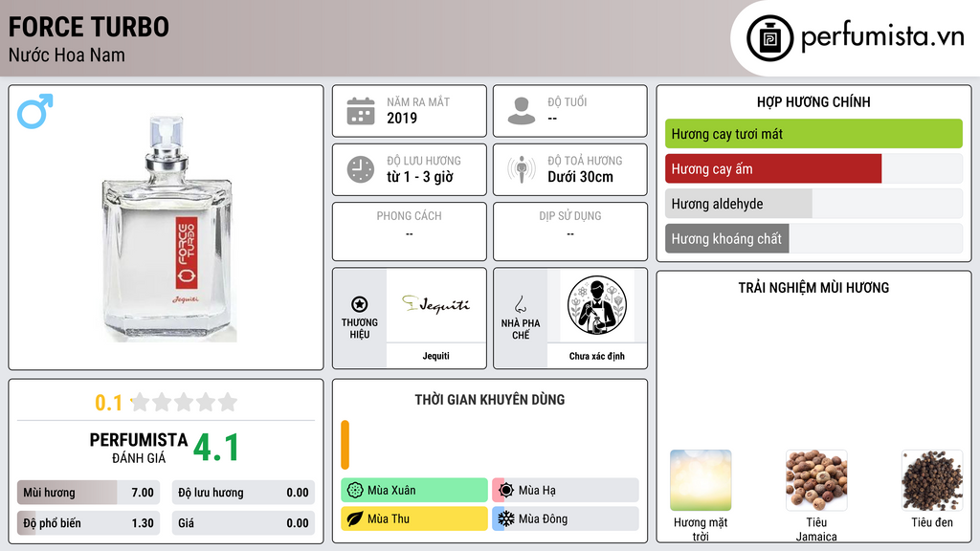
Task: Select the Mùa Đông season bar
Action: click(566, 518)
